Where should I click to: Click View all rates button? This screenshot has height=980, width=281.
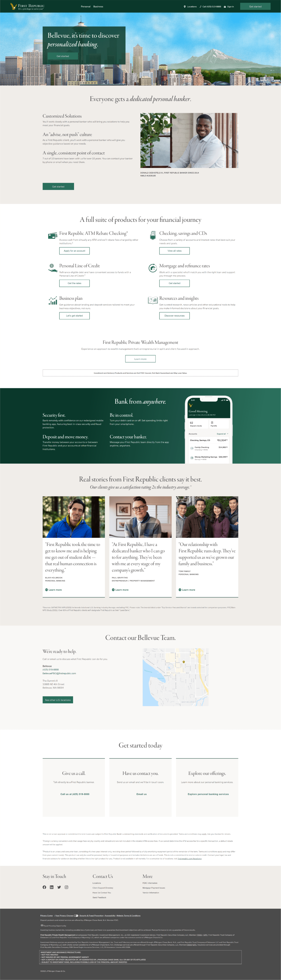pos(174,251)
